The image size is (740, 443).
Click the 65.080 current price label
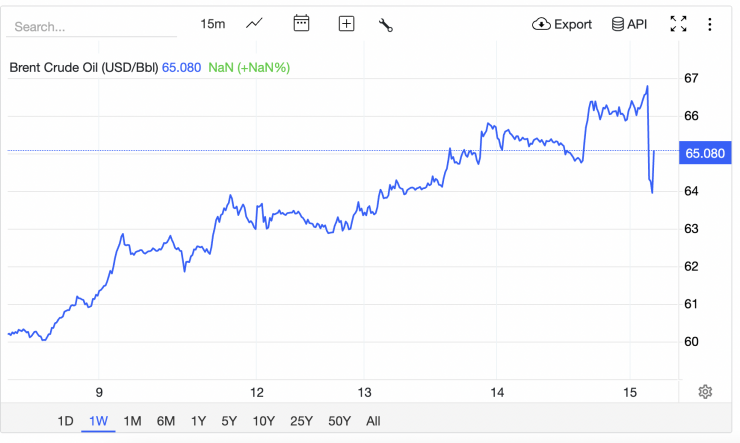pyautogui.click(x=705, y=153)
